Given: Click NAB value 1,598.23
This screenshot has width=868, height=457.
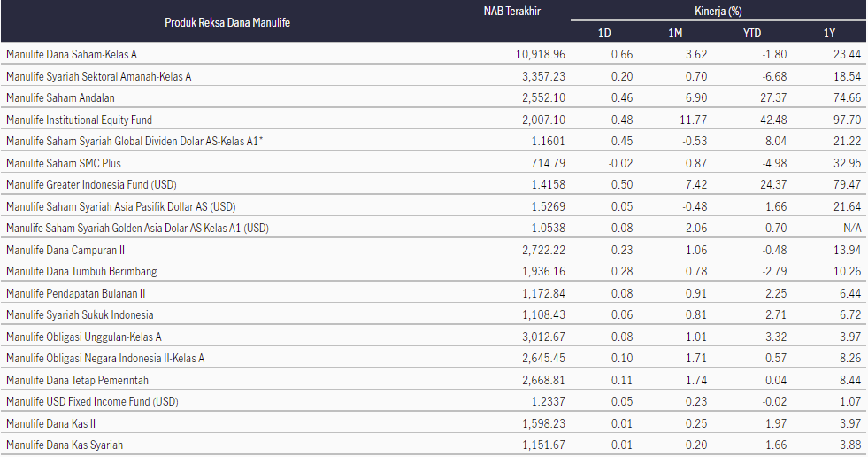Looking at the screenshot, I should 543,423.
